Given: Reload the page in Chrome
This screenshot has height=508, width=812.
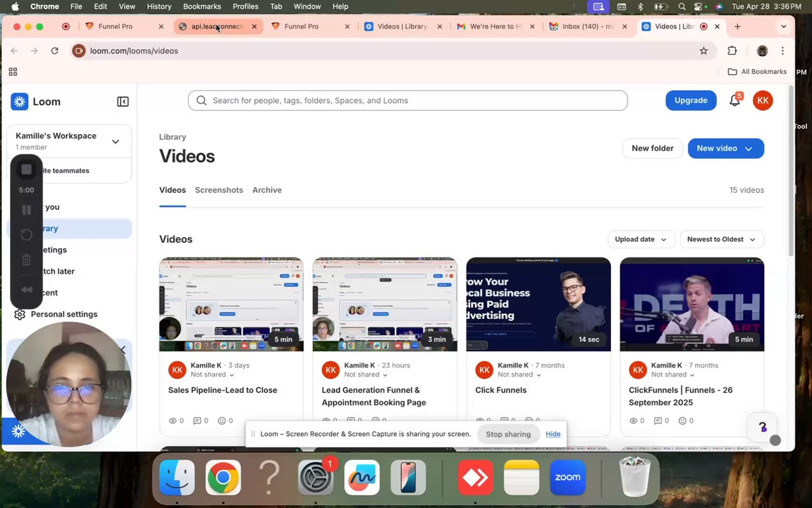Looking at the screenshot, I should click(54, 51).
